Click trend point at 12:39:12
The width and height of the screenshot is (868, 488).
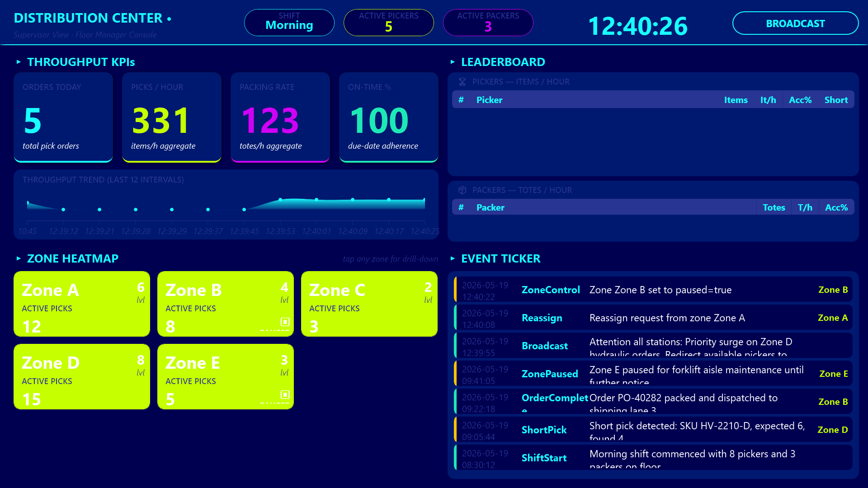coord(63,210)
